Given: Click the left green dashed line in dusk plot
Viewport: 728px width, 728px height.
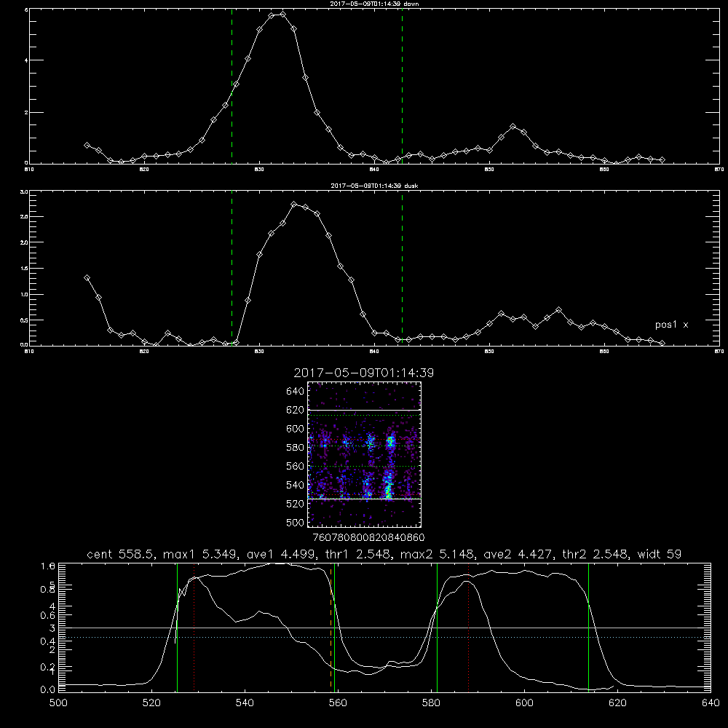Looking at the screenshot, I should click(232, 269).
